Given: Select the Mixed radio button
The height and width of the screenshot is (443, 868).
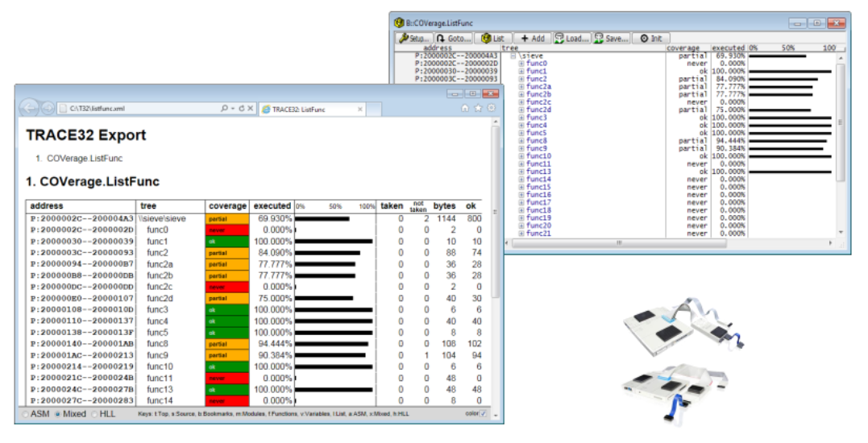Looking at the screenshot, I should point(57,414).
